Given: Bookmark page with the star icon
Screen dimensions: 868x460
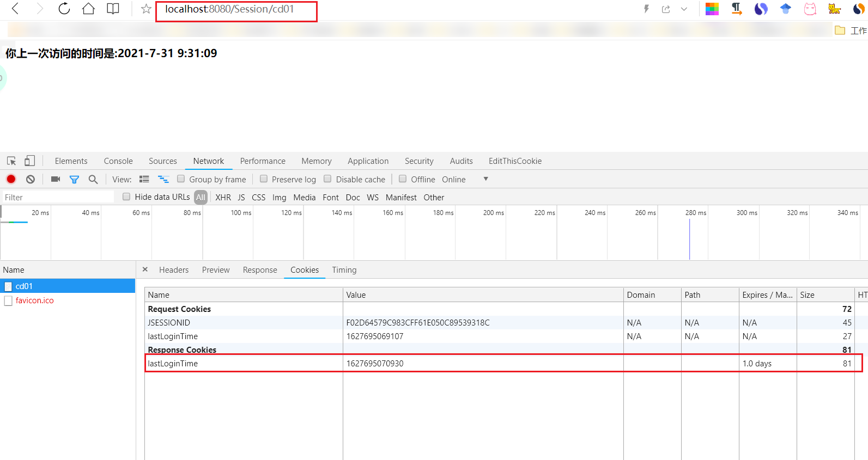Looking at the screenshot, I should pyautogui.click(x=146, y=9).
